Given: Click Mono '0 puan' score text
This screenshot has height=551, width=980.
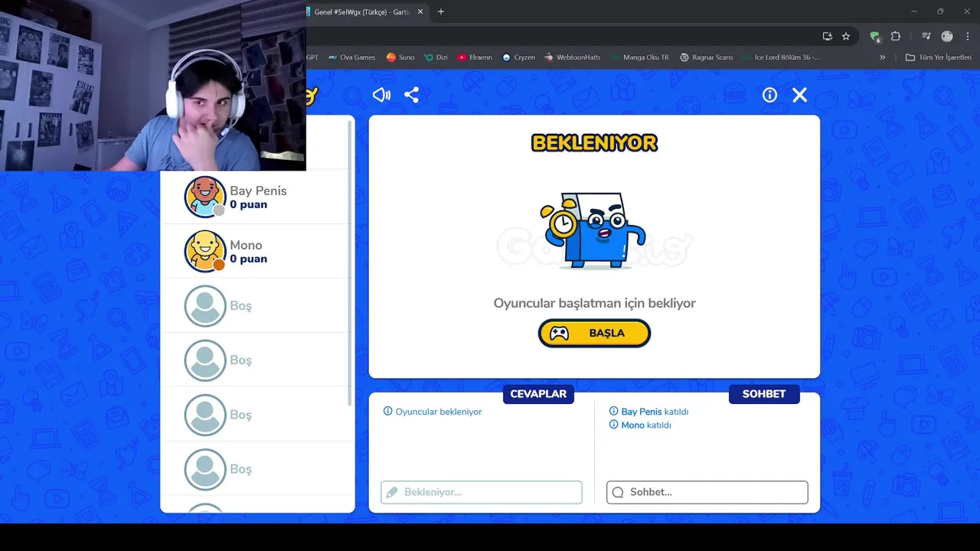Looking at the screenshot, I should (x=249, y=259).
